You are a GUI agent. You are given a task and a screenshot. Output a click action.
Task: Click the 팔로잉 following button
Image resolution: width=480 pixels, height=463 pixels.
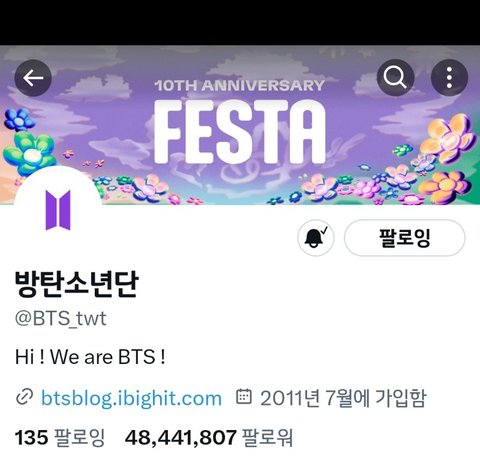[404, 238]
